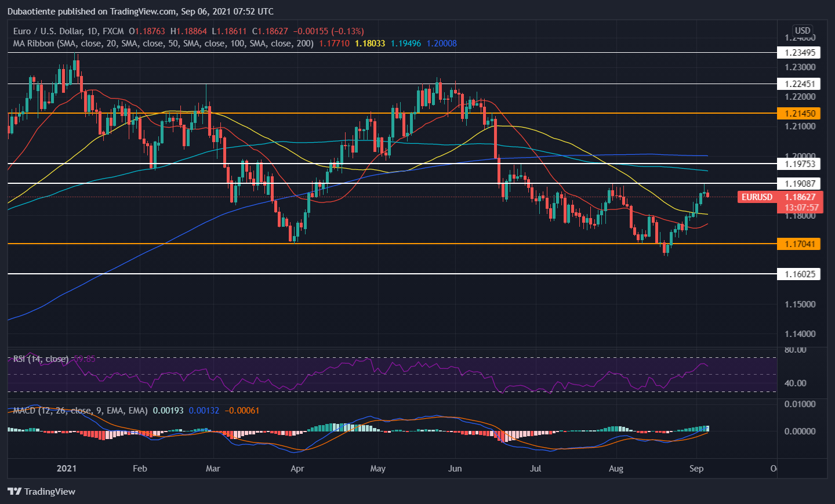Viewport: 835px width, 504px height.
Task: Open the USD currency selector
Action: 803,31
